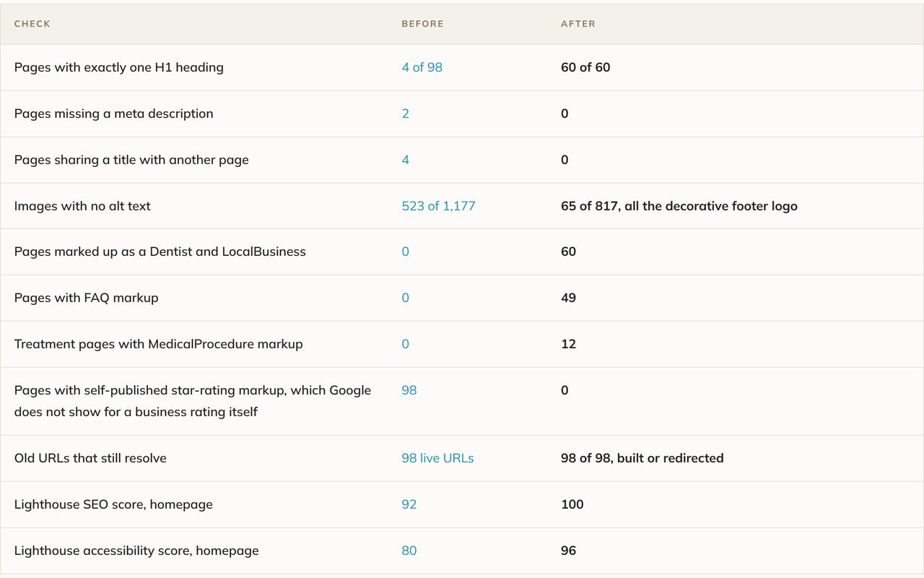Click '65 of 817, all the decorative footer logo'
The height and width of the screenshot is (578, 924).
(x=679, y=206)
